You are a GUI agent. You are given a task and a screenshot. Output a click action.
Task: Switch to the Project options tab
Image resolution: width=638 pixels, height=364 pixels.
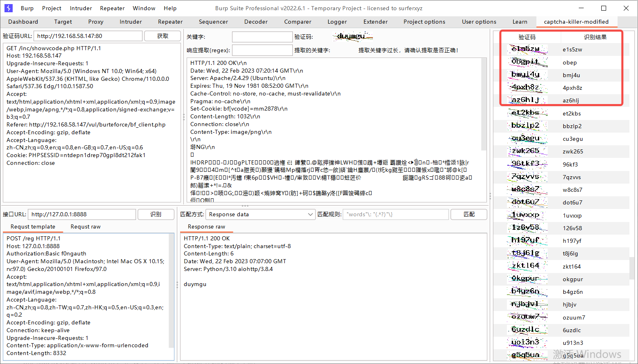tap(424, 22)
